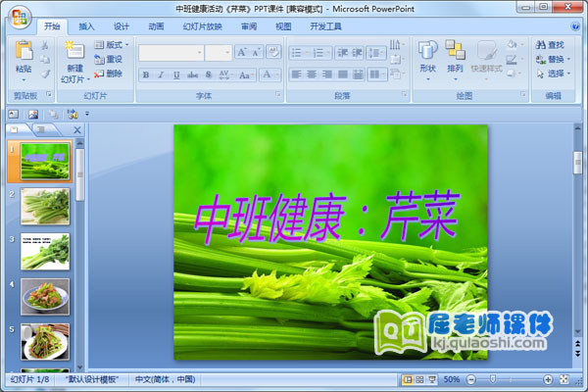Select slide 4 thumbnail with dish
Image resolution: width=588 pixels, height=392 pixels.
tap(45, 296)
